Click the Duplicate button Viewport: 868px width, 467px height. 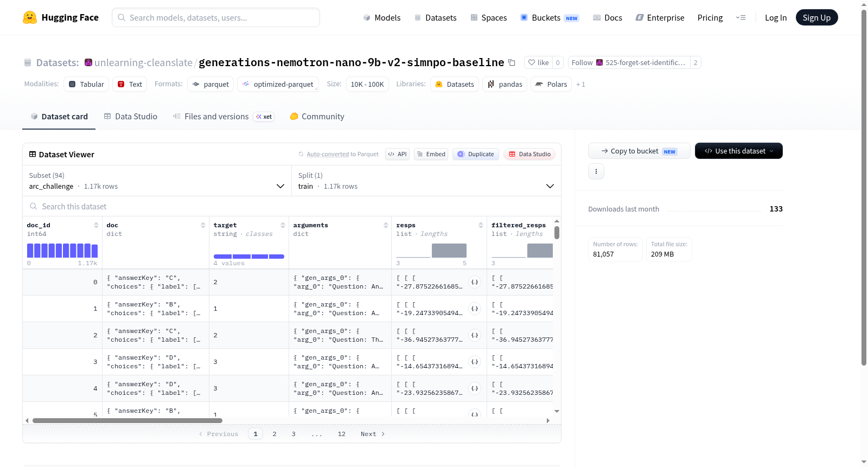476,154
